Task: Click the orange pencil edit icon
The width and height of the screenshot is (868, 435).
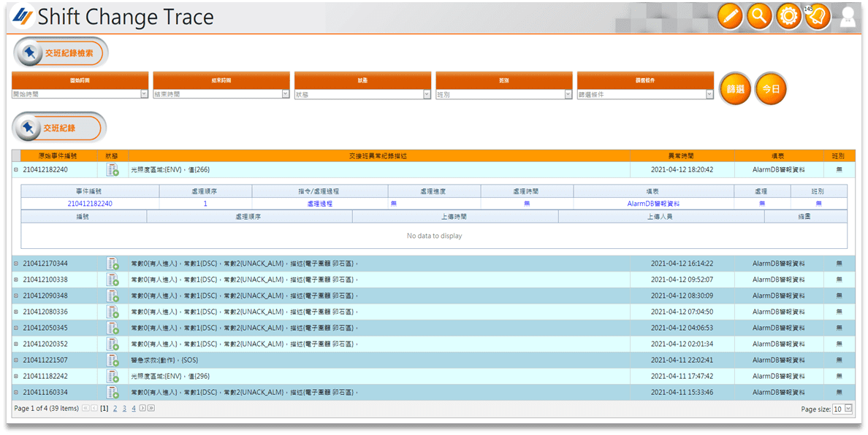Action: tap(730, 17)
